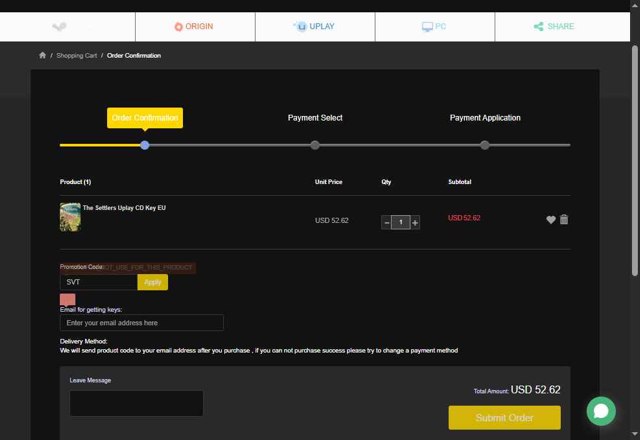The height and width of the screenshot is (440, 640).
Task: Decrease quantity with the minus button
Action: pyautogui.click(x=386, y=222)
